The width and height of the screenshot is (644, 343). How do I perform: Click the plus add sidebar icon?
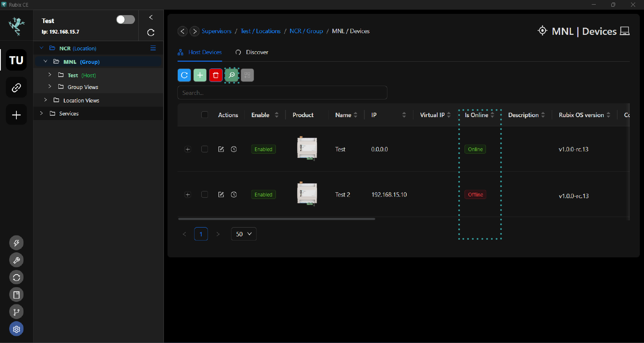tap(16, 115)
